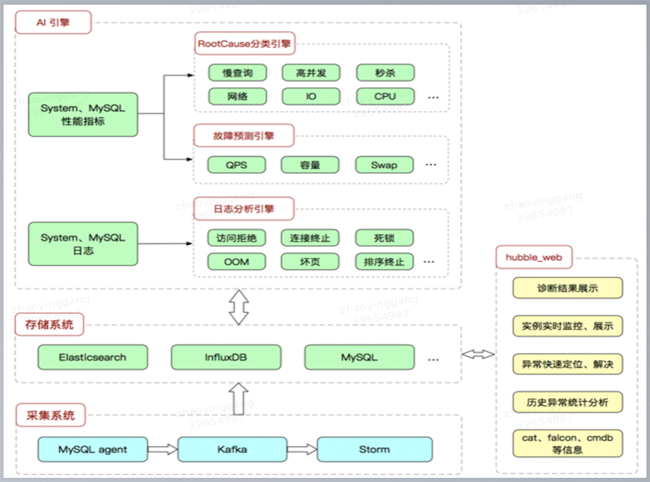Click the ellipsis after the MySQL storage node
The width and height of the screenshot is (650, 482).
433,359
